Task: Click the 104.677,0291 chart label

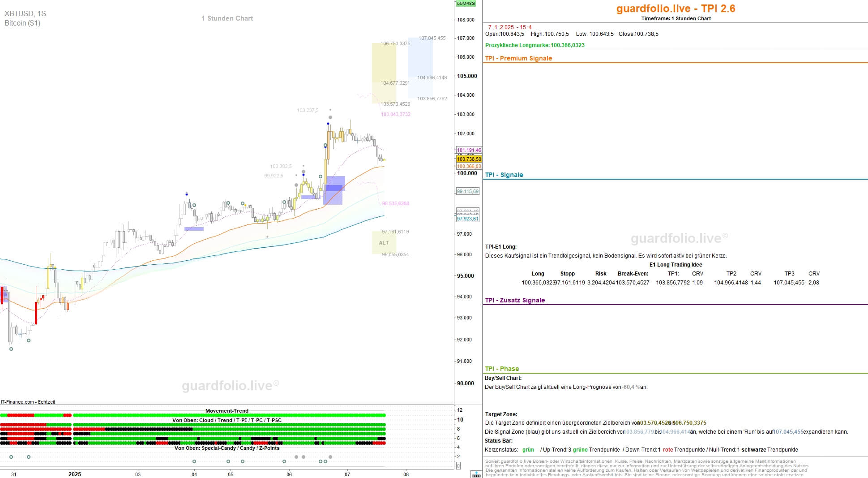Action: (x=395, y=83)
